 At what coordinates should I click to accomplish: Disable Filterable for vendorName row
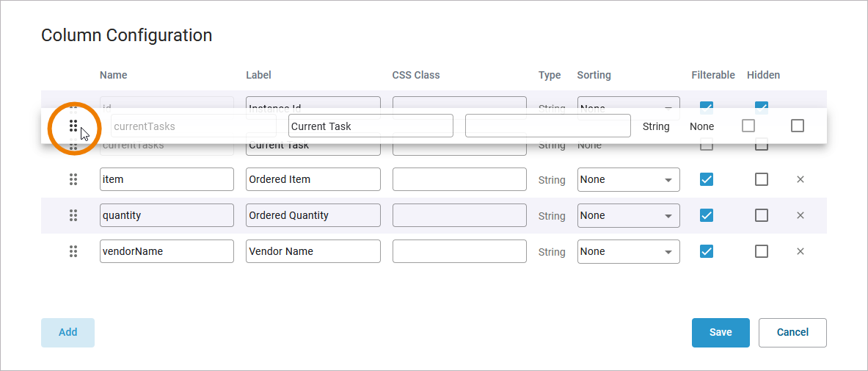707,251
